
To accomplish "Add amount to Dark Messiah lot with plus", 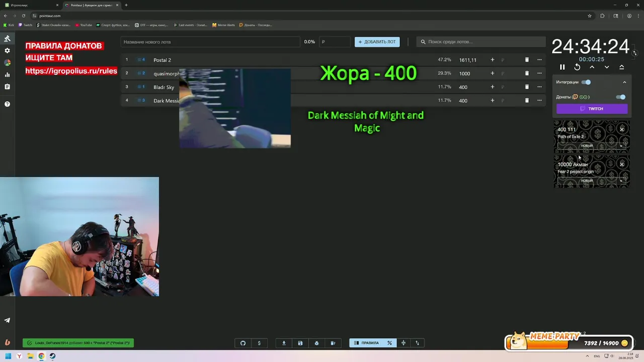I will [x=492, y=101].
